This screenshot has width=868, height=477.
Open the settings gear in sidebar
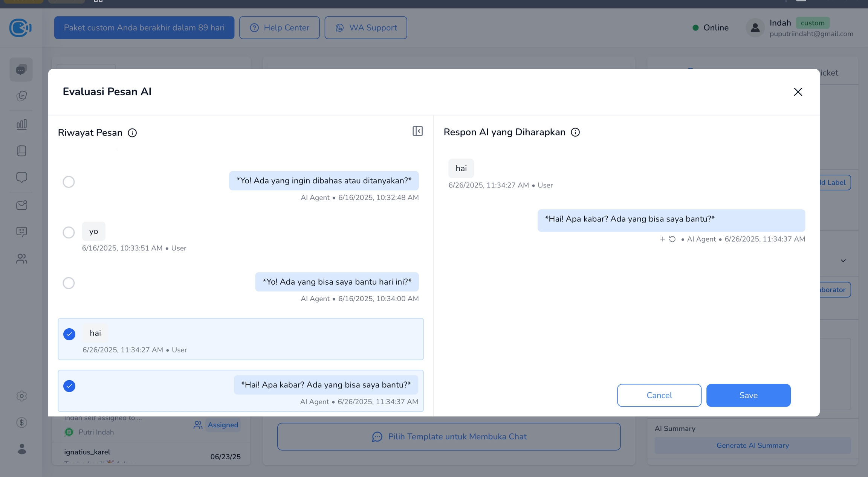(x=21, y=396)
